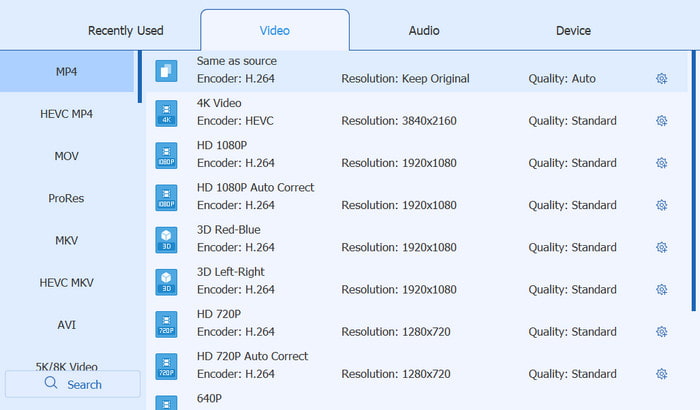Viewport: 700px width, 410px height.
Task: Select MP4 format in sidebar
Action: (x=67, y=71)
